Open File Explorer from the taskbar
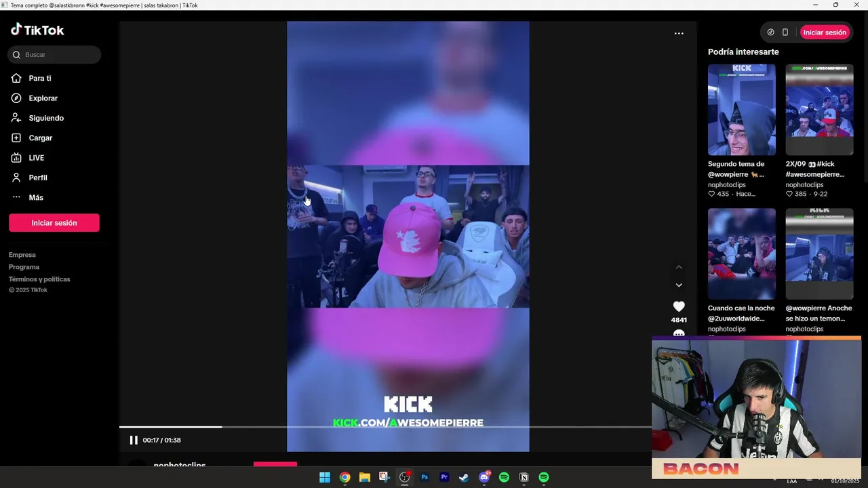Screen dimensions: 868x488 [364, 477]
